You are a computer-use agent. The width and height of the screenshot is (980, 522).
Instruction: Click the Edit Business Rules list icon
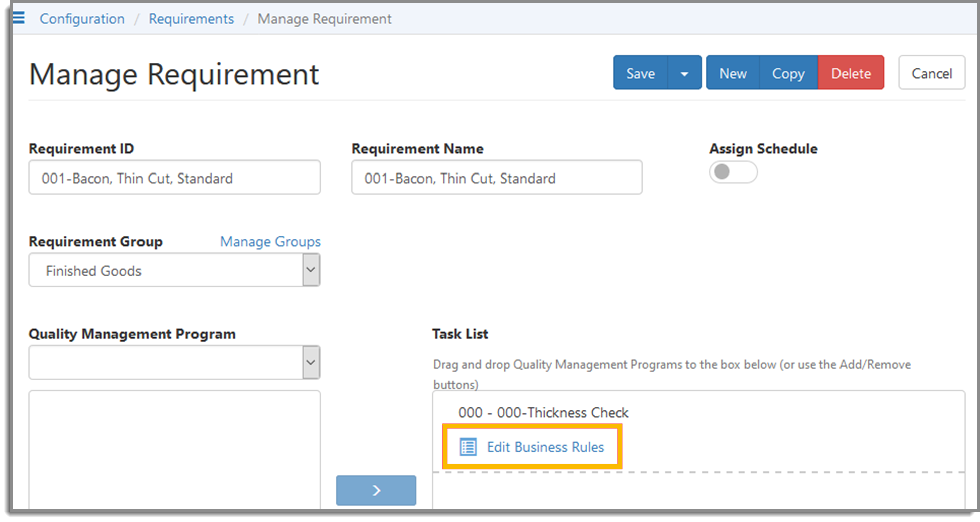click(x=468, y=447)
